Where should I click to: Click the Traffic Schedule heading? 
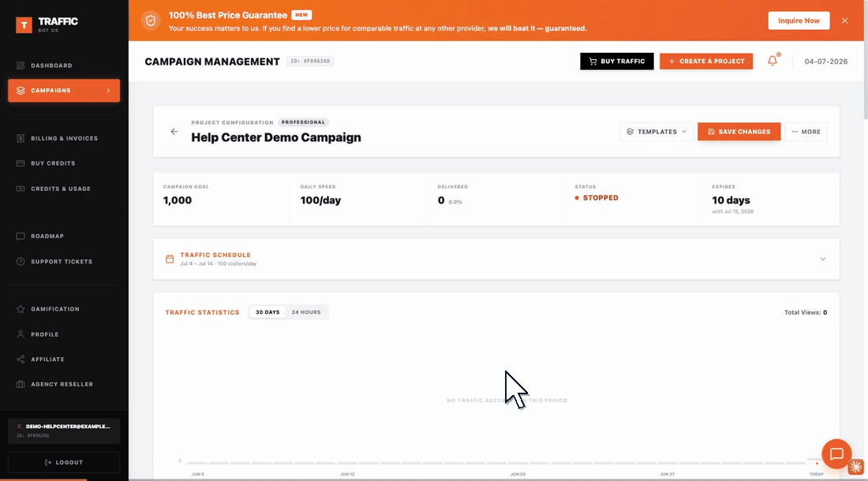(215, 255)
